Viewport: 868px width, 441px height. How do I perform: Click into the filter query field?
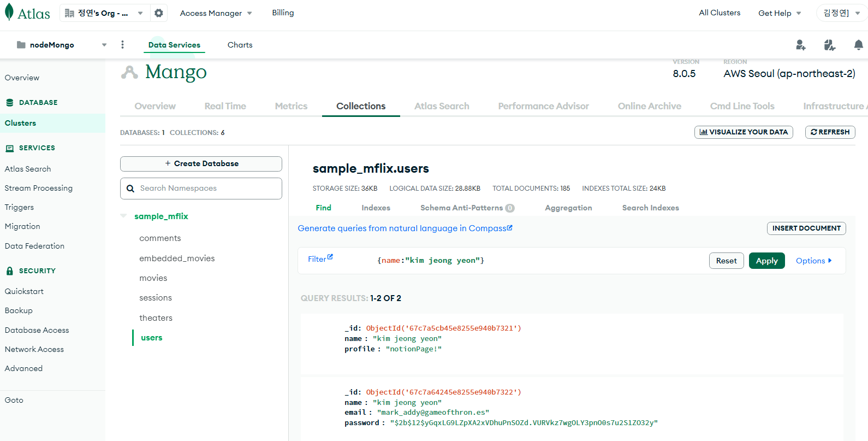coord(538,261)
